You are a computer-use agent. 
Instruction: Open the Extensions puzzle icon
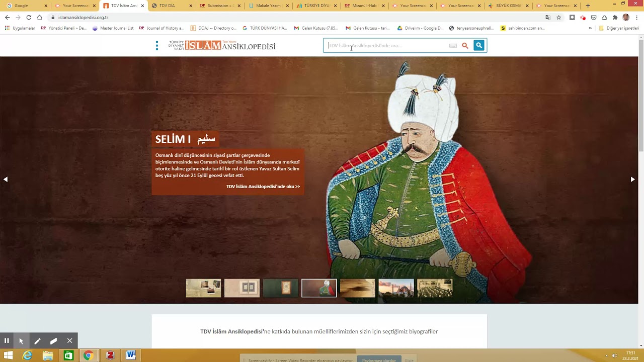(x=615, y=18)
